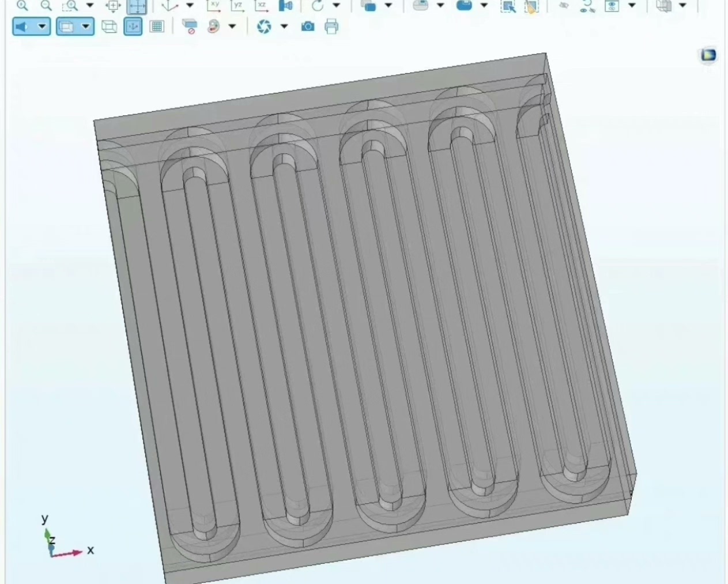The image size is (728, 584).
Task: Open the aperture icon's dropdown arrow
Action: [284, 27]
